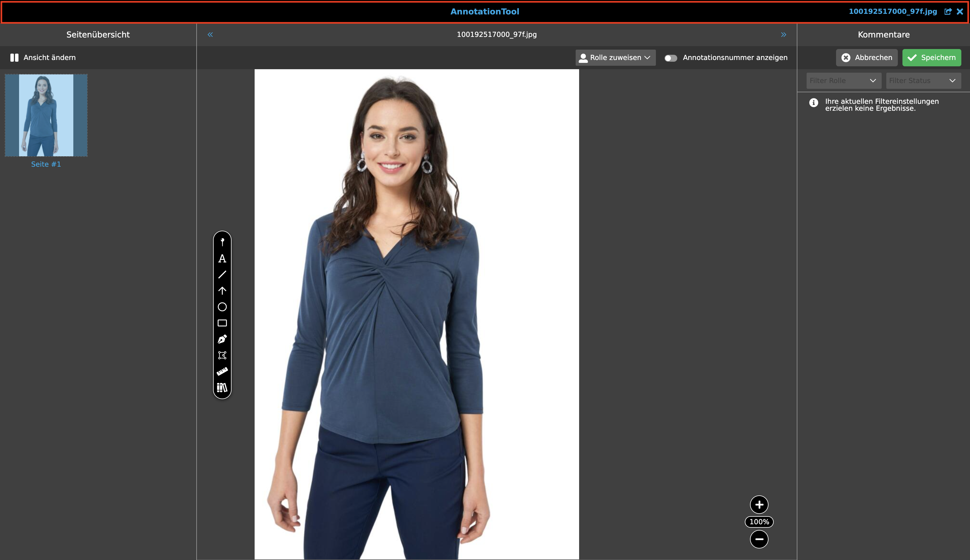Select the pin marker tool

(222, 242)
